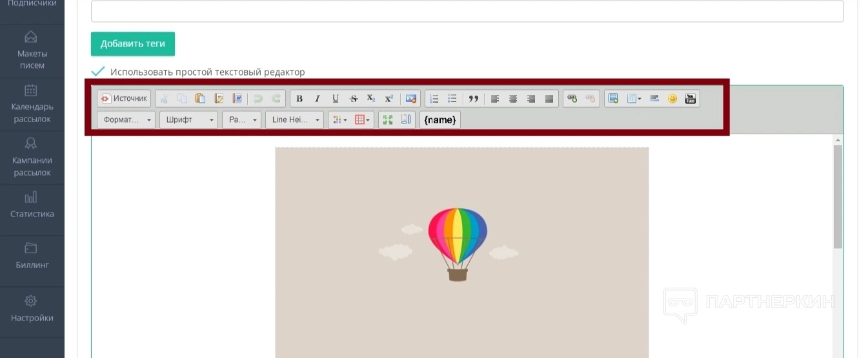
Task: Click the image insert icon after superscript
Action: tap(410, 99)
